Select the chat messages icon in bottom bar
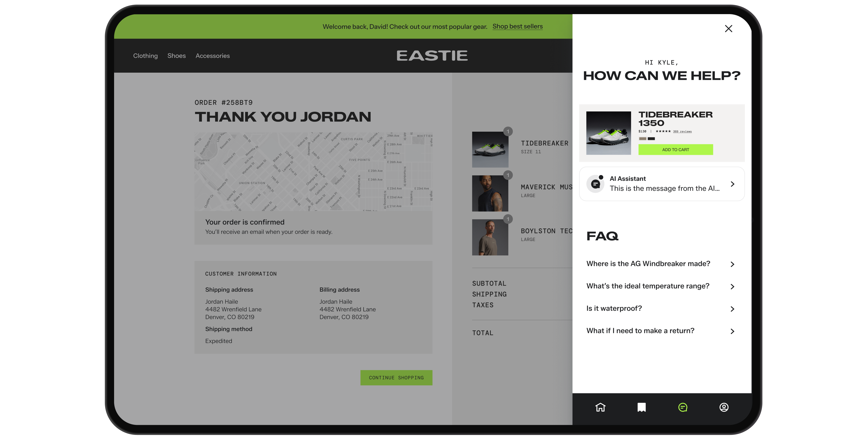The height and width of the screenshot is (439, 868). (x=683, y=407)
